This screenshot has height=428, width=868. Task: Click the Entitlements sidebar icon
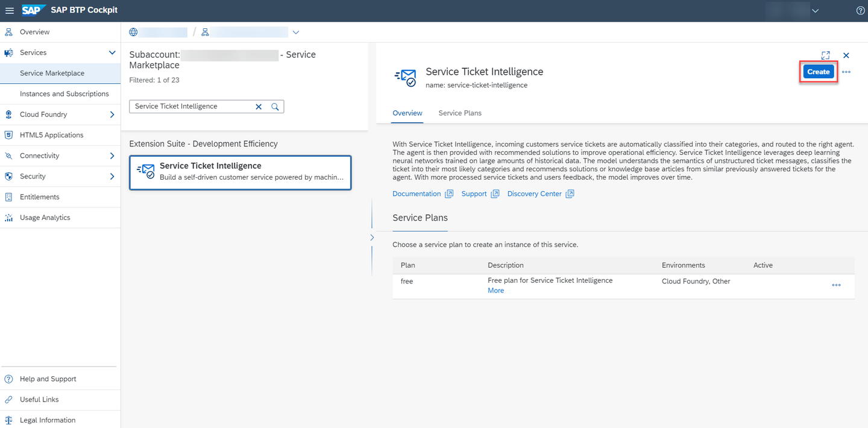point(8,197)
